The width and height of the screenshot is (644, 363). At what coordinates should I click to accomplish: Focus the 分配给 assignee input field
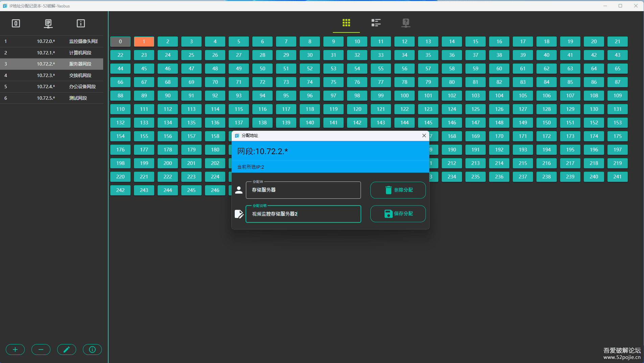coord(303,190)
